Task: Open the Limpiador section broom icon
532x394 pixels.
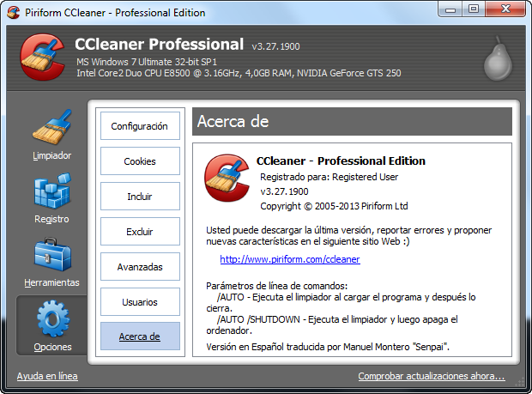Action: (52, 127)
